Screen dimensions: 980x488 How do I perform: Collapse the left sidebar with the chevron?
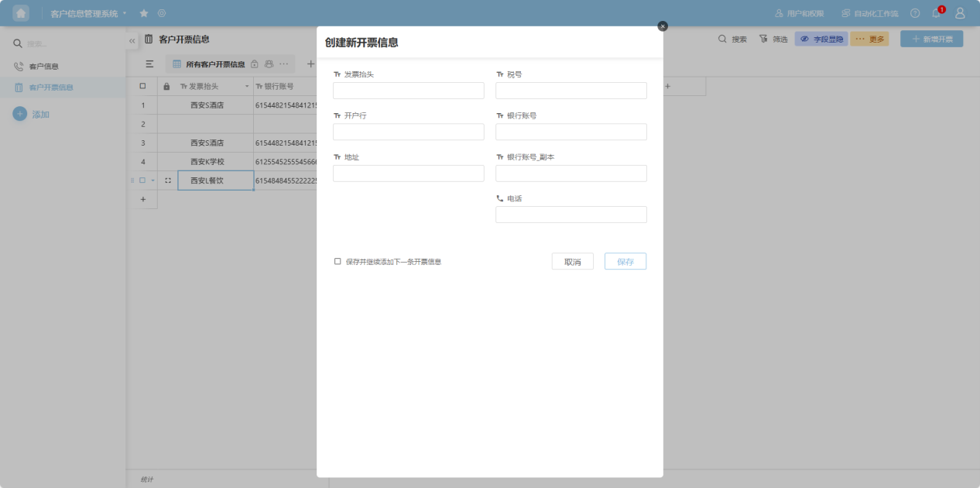[132, 40]
